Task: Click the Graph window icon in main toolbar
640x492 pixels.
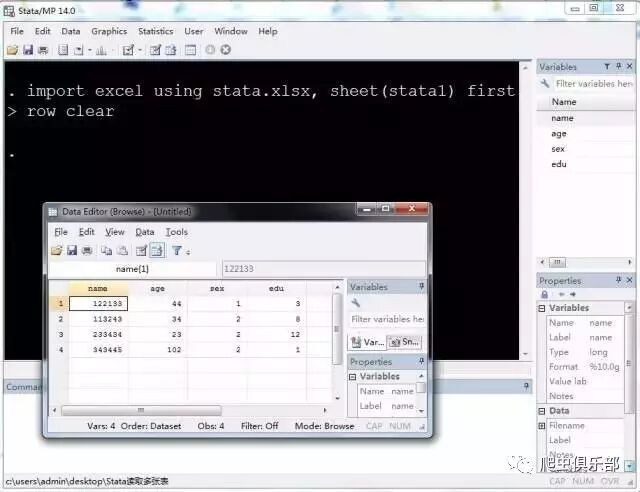Action: click(101, 50)
